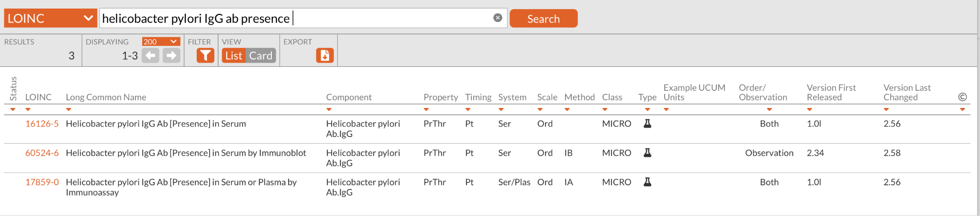Screen dimensions: 980x216
Task: Open Component column filter arrow
Action: (x=329, y=109)
